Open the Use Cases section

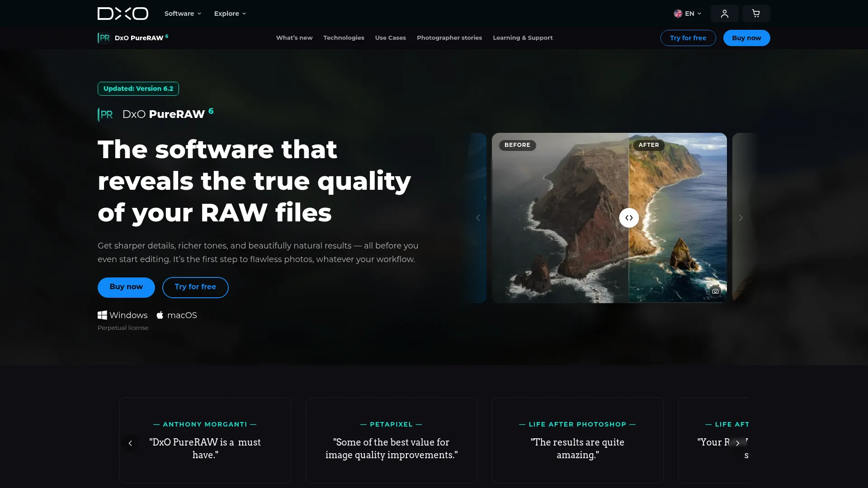coord(391,38)
